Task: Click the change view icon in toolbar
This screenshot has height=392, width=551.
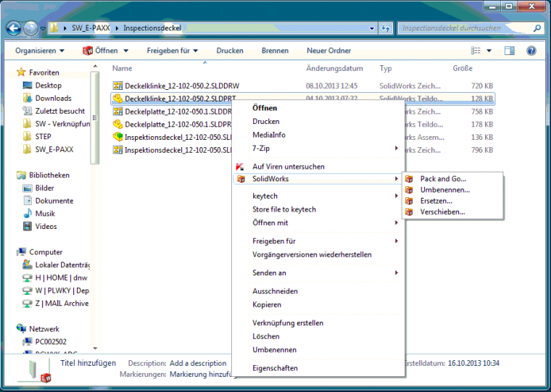Action: (476, 51)
